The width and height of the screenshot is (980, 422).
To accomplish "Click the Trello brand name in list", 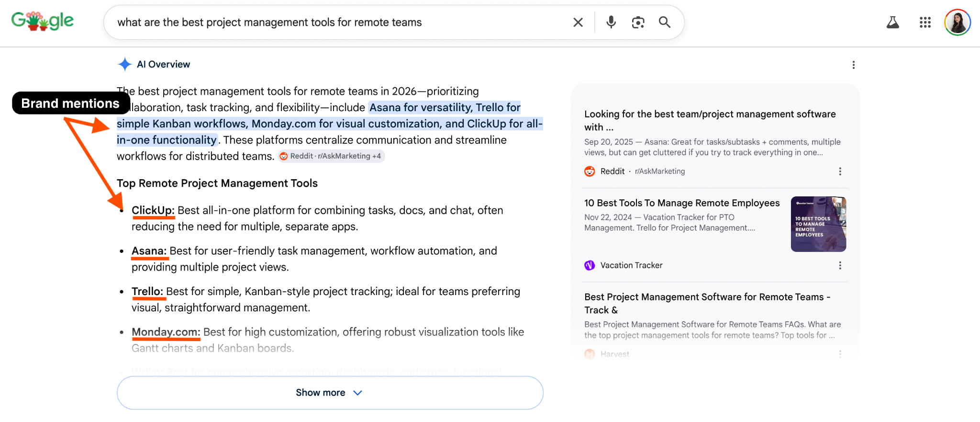I will 147,292.
